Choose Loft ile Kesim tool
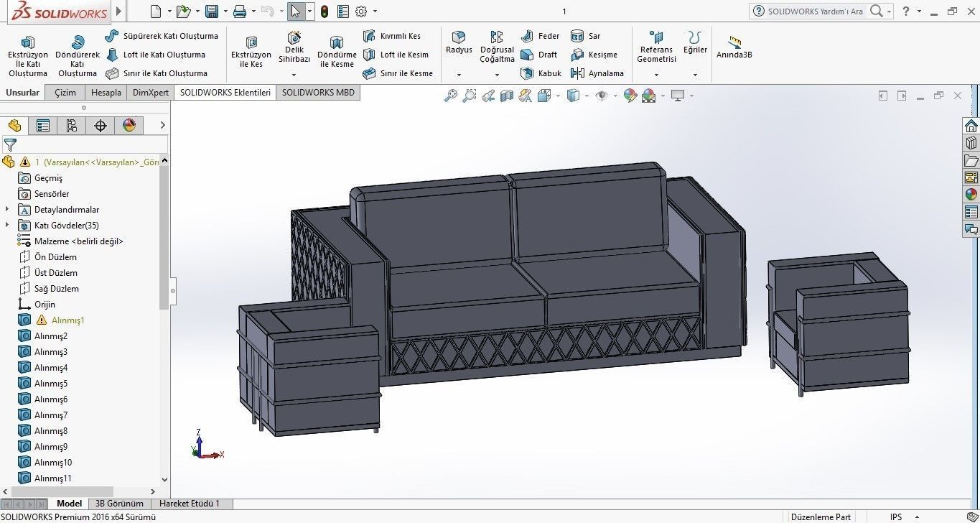The height and width of the screenshot is (523, 980). click(396, 55)
